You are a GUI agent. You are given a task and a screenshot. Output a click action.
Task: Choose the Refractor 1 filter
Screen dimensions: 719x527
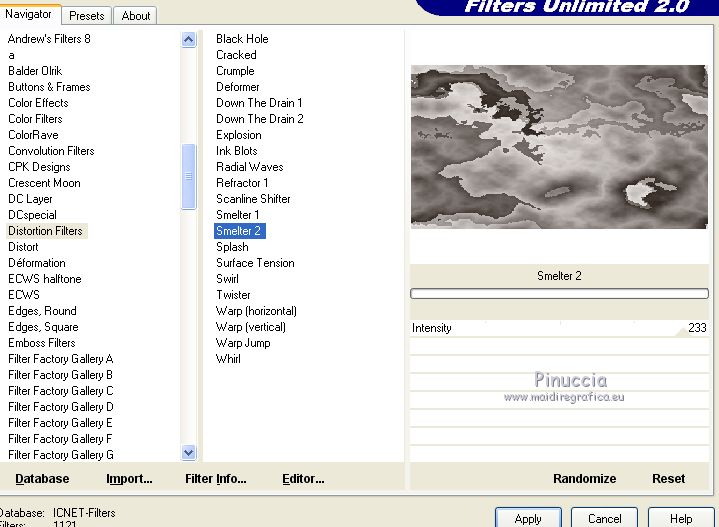pyautogui.click(x=242, y=183)
